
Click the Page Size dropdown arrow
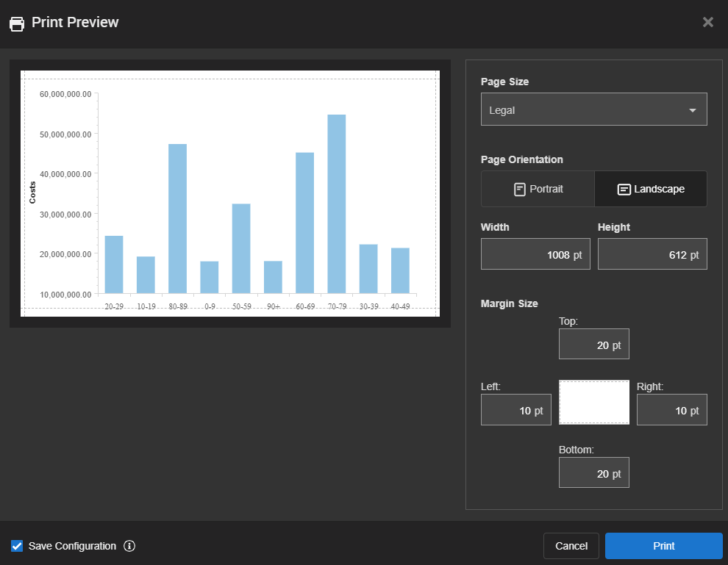coord(692,110)
